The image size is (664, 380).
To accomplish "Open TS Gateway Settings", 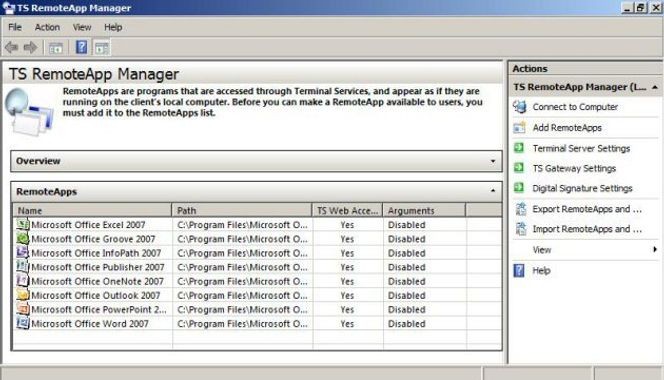I will [574, 168].
